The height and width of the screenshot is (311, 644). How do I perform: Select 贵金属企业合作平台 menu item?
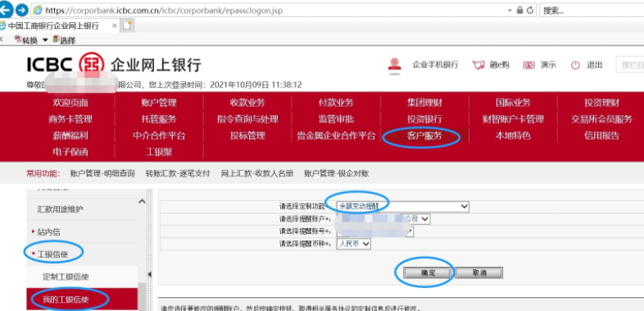(x=336, y=135)
